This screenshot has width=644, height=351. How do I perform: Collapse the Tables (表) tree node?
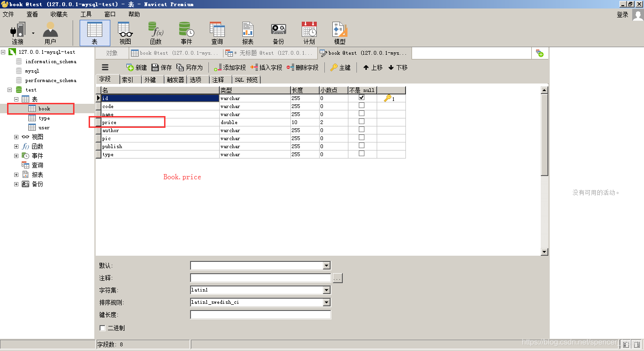tap(16, 99)
